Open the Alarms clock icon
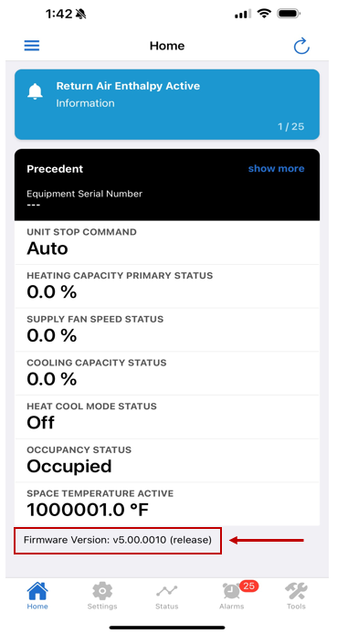The width and height of the screenshot is (337, 644). point(231,592)
